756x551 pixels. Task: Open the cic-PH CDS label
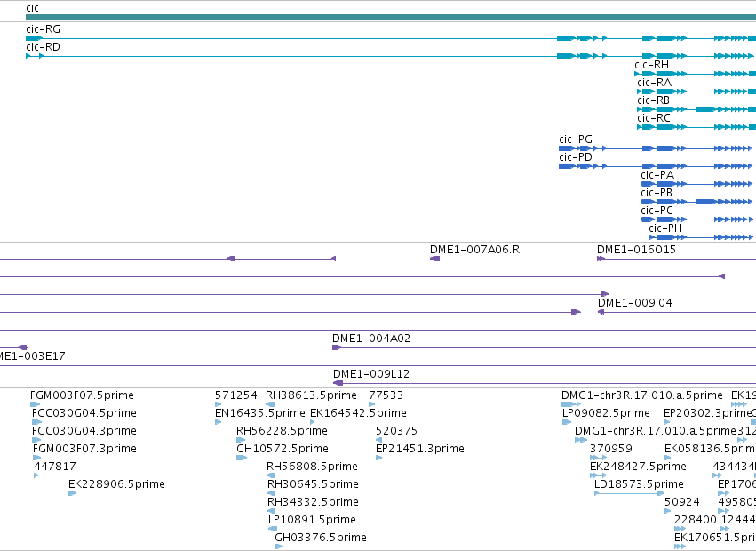pos(665,228)
